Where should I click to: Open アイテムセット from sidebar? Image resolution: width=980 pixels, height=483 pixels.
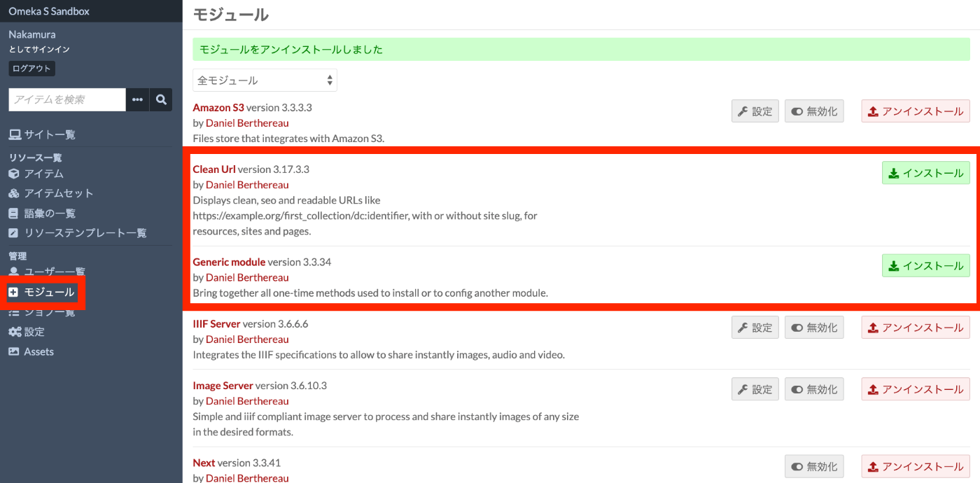(50, 193)
